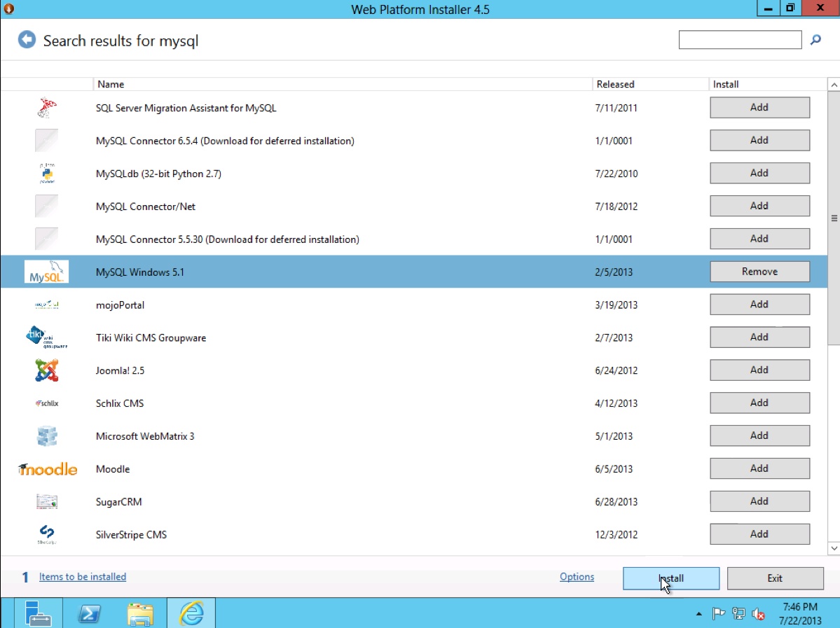Image resolution: width=840 pixels, height=628 pixels.
Task: Click the mojoPortal icon
Action: (47, 305)
